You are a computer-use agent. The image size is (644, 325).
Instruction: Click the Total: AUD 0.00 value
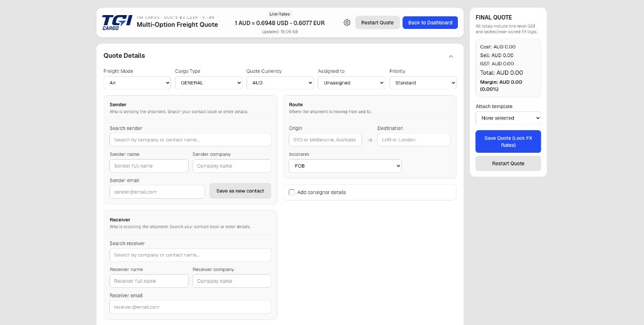(x=501, y=73)
